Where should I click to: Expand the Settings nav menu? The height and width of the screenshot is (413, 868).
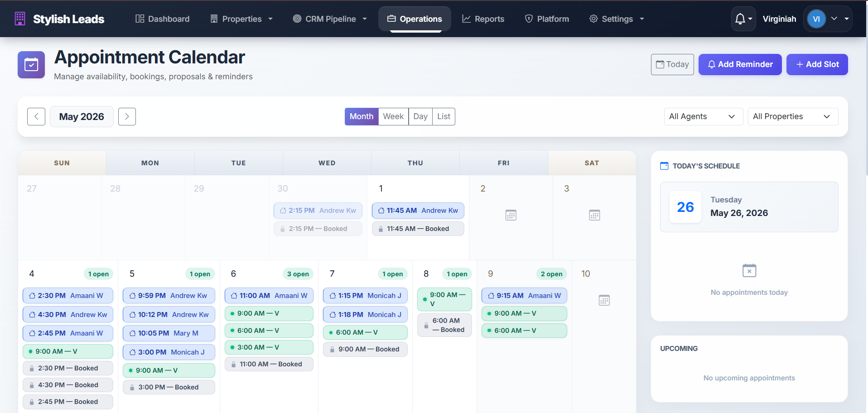[617, 19]
